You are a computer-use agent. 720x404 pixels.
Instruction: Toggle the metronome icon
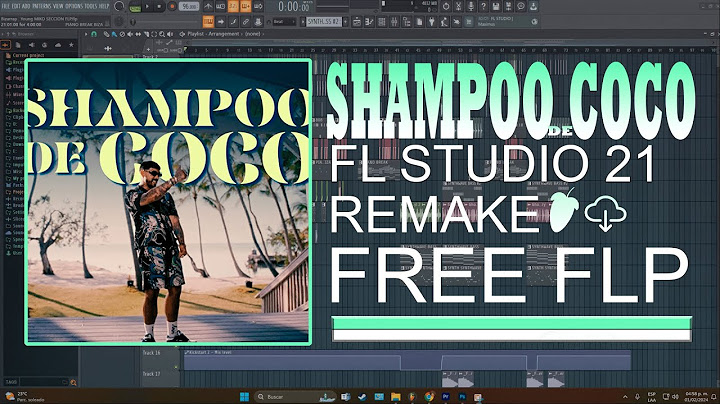[x=208, y=6]
